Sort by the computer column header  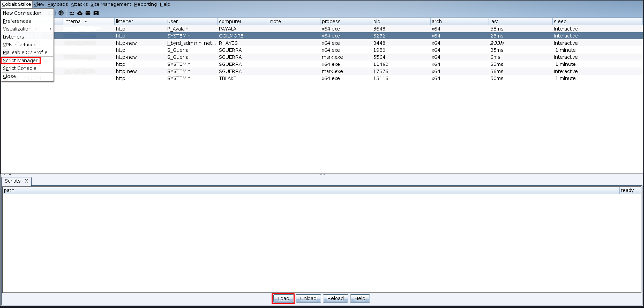(243, 21)
